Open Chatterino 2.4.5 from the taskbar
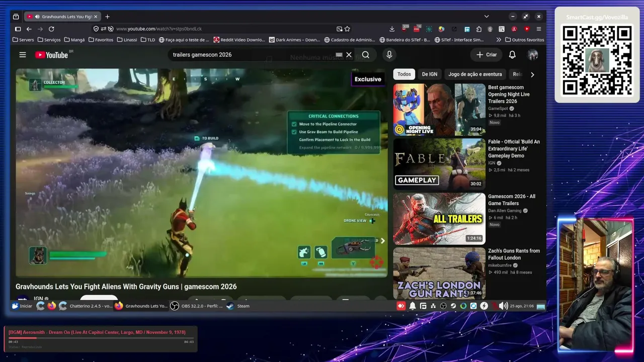644x362 pixels. pos(86,306)
